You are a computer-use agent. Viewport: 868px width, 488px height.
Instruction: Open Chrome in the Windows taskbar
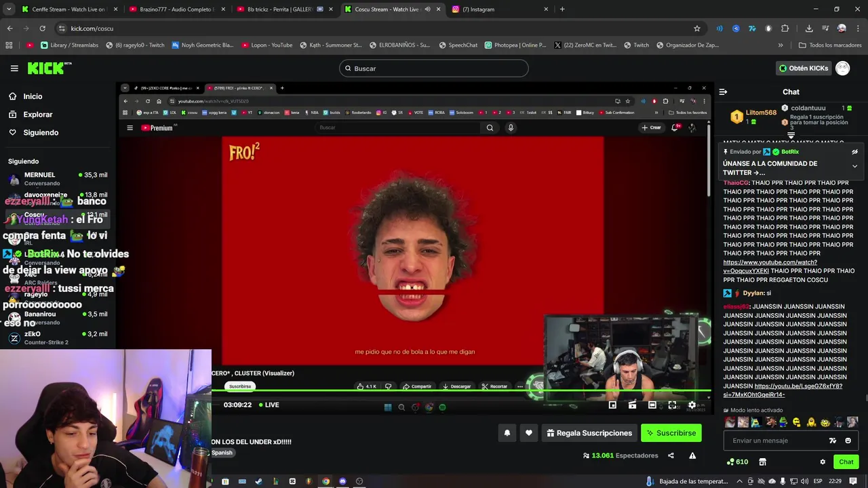point(325,481)
